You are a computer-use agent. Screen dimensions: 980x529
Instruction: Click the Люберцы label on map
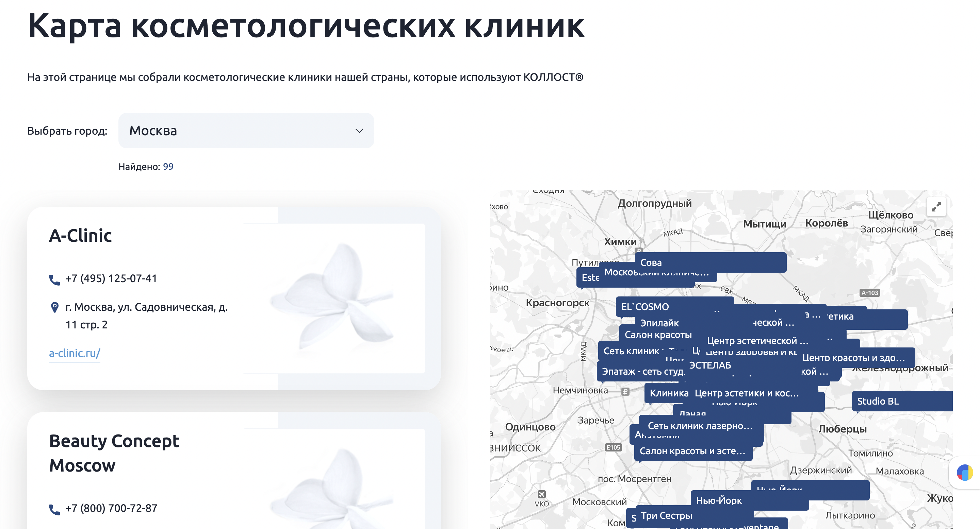842,429
